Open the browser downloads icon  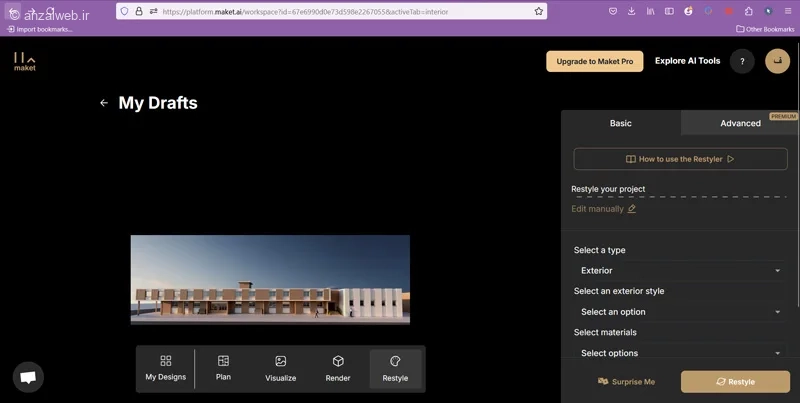coord(631,11)
